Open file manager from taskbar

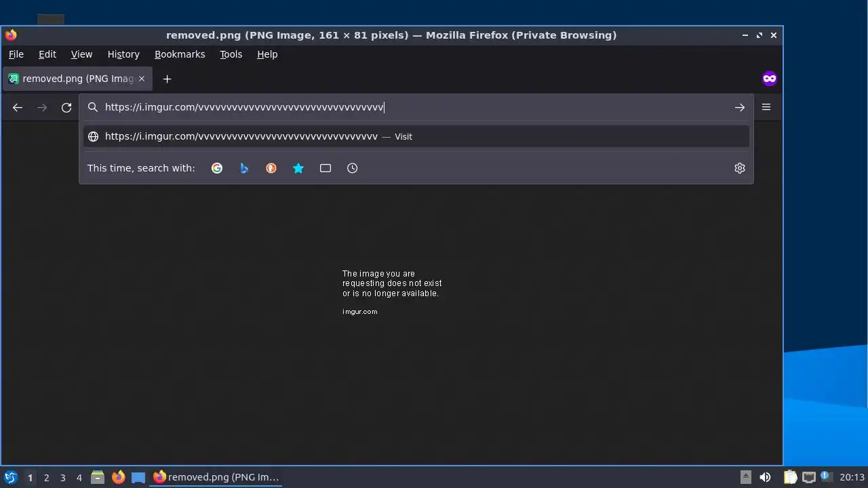[x=98, y=477]
